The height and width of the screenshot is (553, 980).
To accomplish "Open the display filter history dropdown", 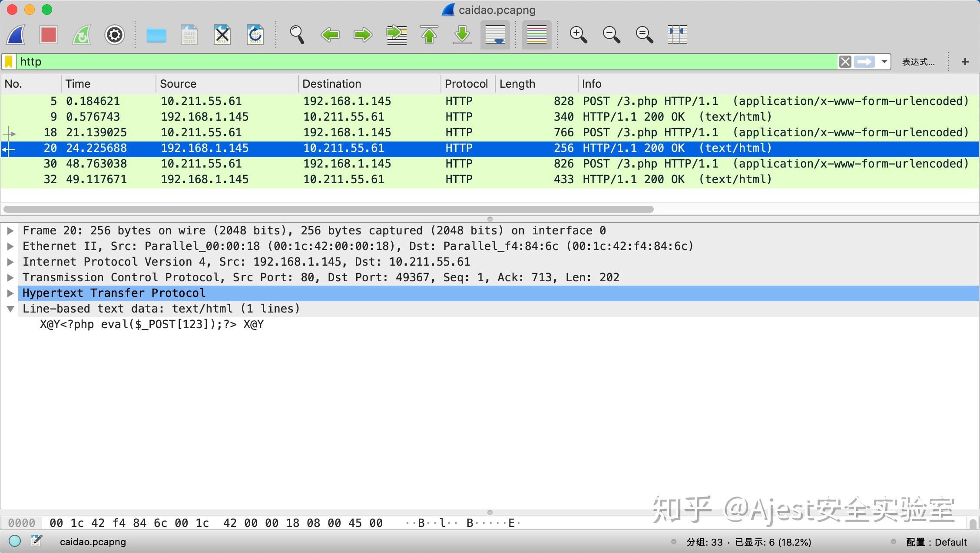I will (884, 61).
